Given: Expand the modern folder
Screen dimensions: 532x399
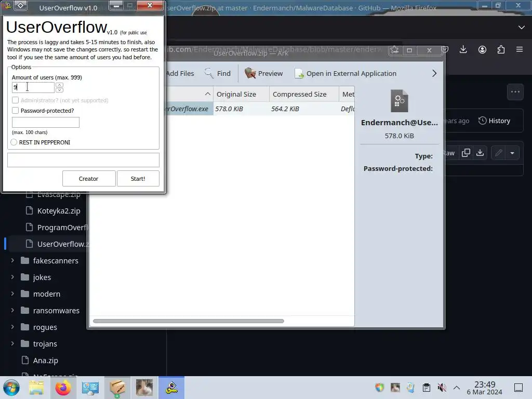Looking at the screenshot, I should 12,294.
